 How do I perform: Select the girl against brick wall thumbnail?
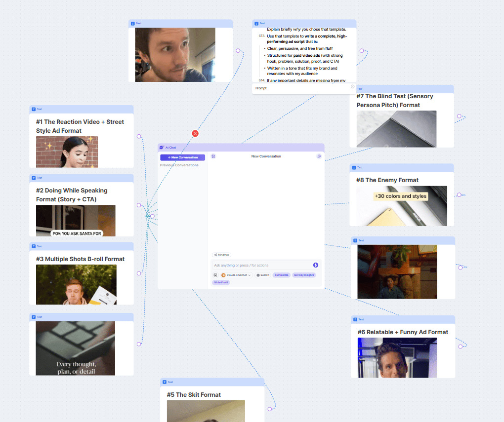[x=67, y=152]
